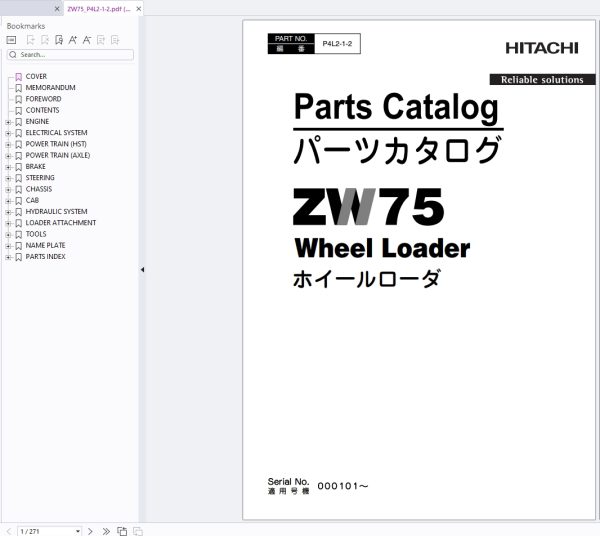Decrease bookmark font size with A- icon
Screen dimensions: 600x536
tap(87, 40)
